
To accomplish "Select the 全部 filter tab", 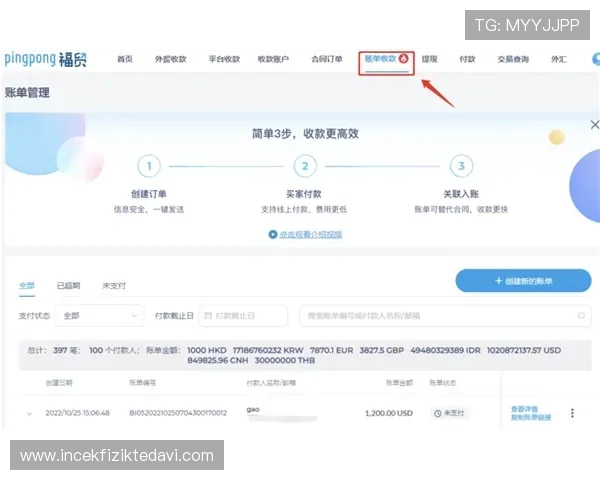I will [x=27, y=286].
